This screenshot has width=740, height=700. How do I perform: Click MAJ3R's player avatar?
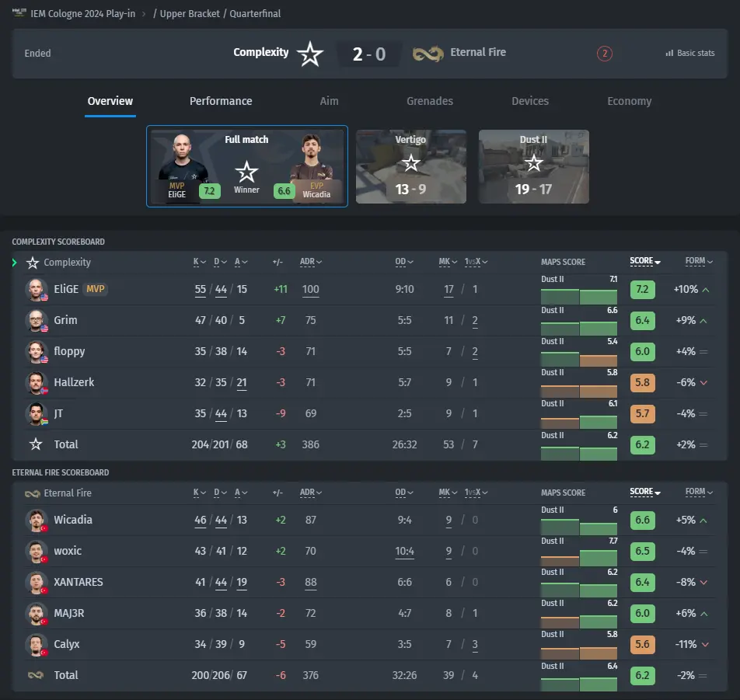(x=37, y=614)
